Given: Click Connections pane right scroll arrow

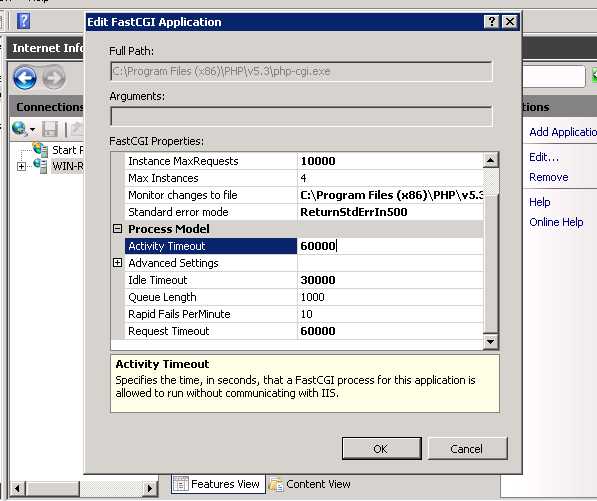Looking at the screenshot, I should (x=150, y=488).
